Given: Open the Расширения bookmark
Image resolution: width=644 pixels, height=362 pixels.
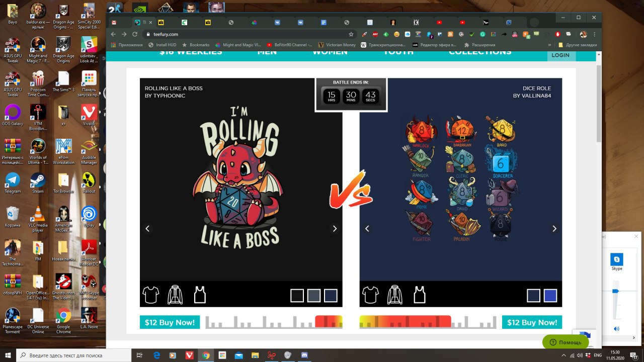Looking at the screenshot, I should point(480,45).
